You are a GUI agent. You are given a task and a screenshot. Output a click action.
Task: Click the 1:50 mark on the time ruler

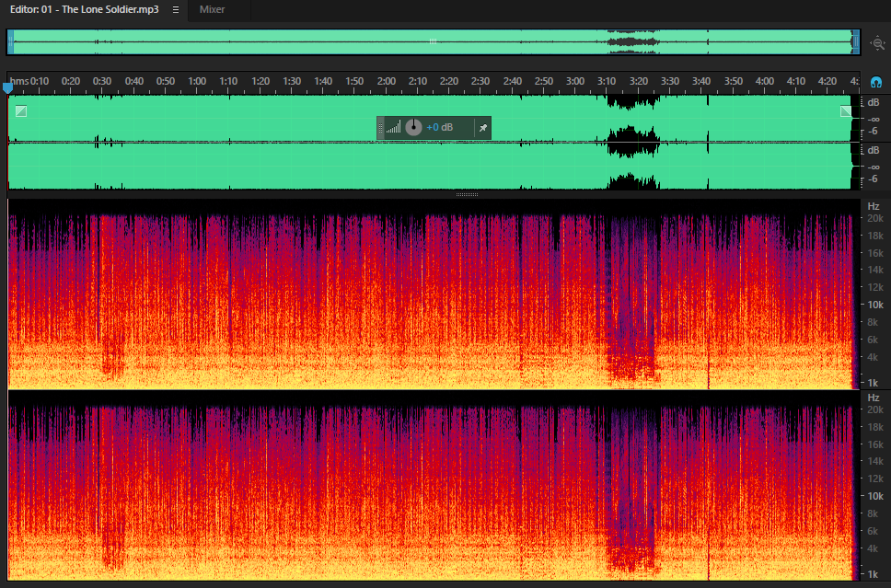354,81
